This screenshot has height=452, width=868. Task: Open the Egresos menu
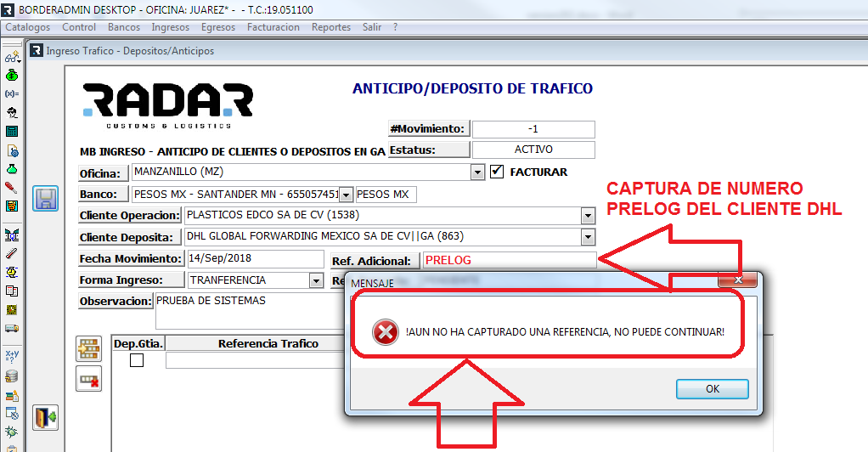(x=218, y=27)
